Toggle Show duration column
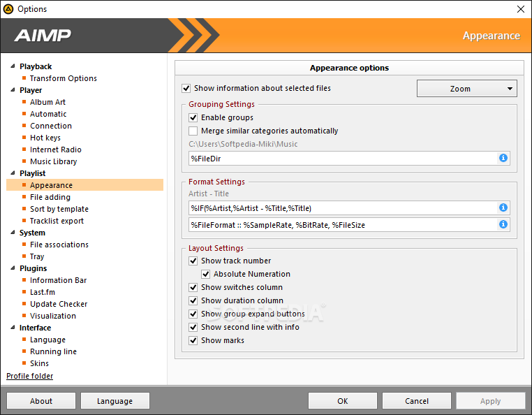 point(193,300)
